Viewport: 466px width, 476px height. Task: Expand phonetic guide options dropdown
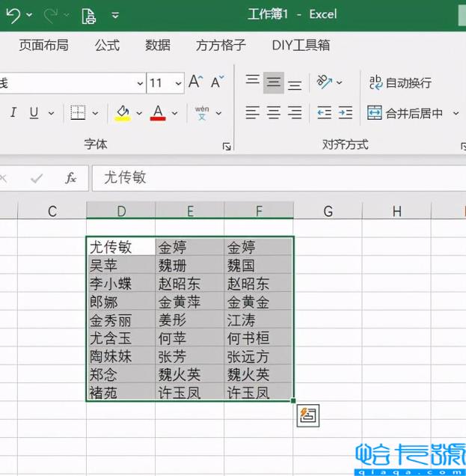point(218,114)
